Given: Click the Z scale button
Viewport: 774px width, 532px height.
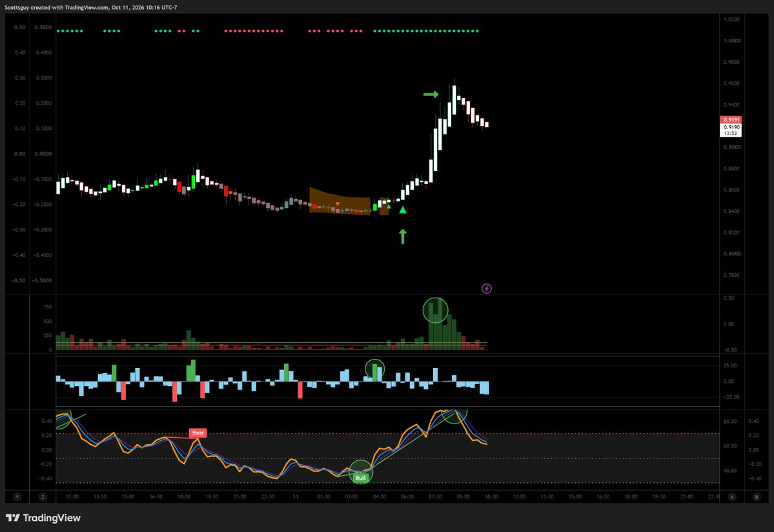Looking at the screenshot, I should click(x=43, y=497).
